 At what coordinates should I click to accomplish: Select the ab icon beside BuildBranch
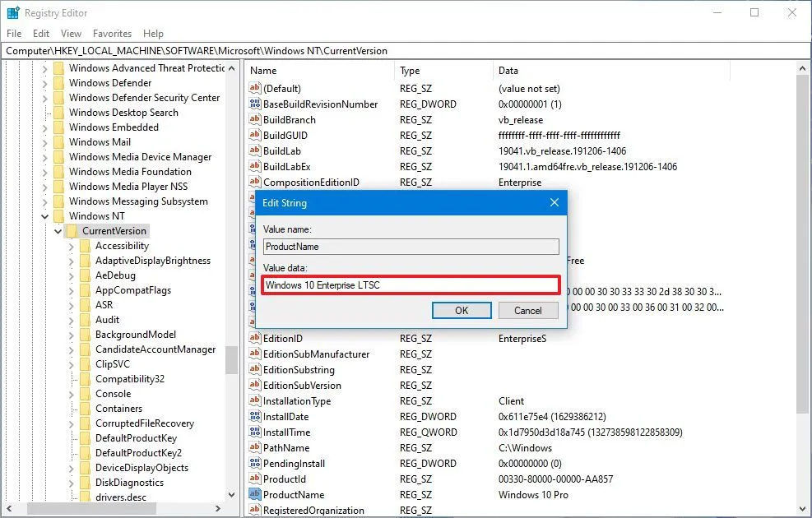254,119
